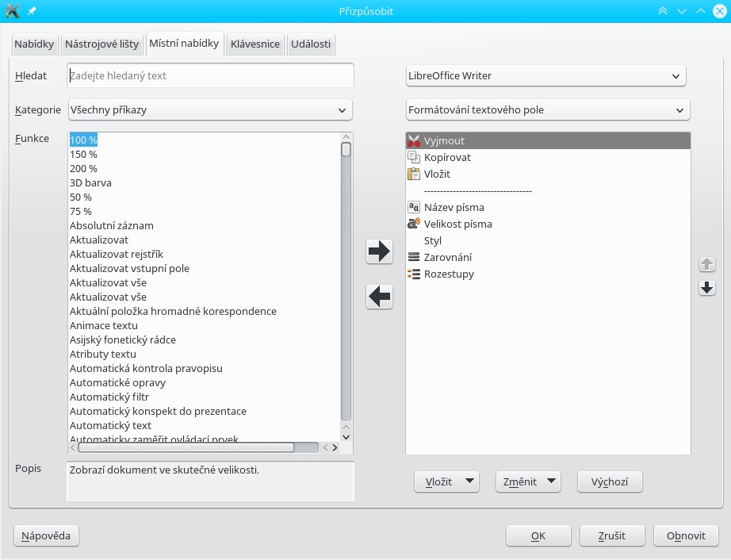731x560 pixels.
Task: Select 'Aktuální položka hromadné korespondence' function
Action: pyautogui.click(x=173, y=312)
